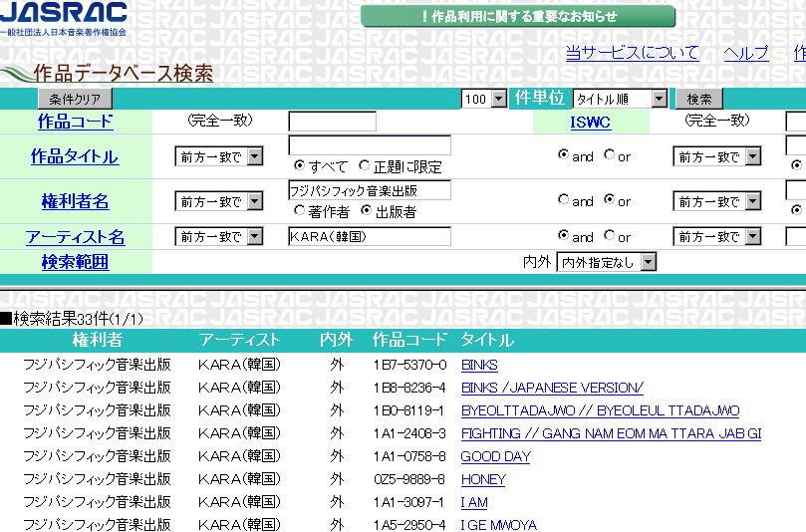This screenshot has height=532, width=806.
Task: Open FIGHTING // GANG NAM EOM MA link
Action: pyautogui.click(x=611, y=433)
